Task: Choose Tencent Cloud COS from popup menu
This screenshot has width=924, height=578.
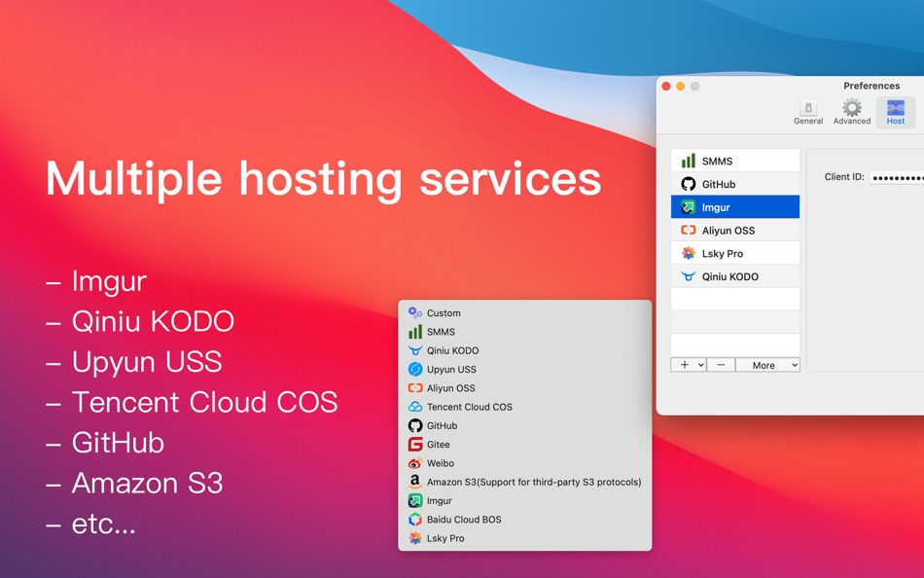Action: coord(524,407)
